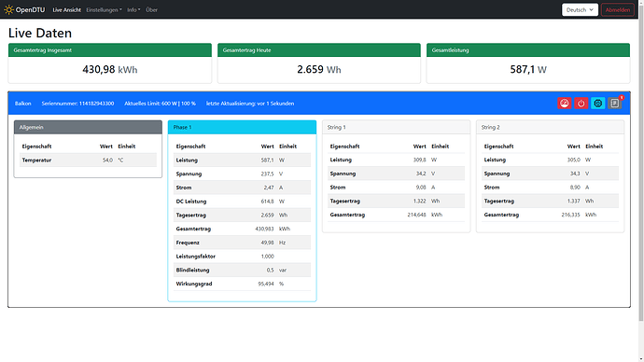Click the String 2 Leistung value 305,0

pos(573,160)
